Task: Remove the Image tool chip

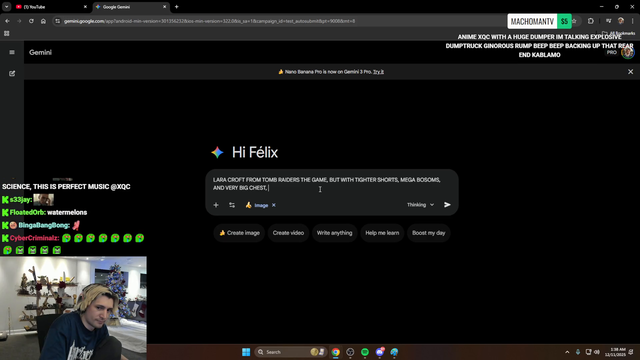Action: 274,205
